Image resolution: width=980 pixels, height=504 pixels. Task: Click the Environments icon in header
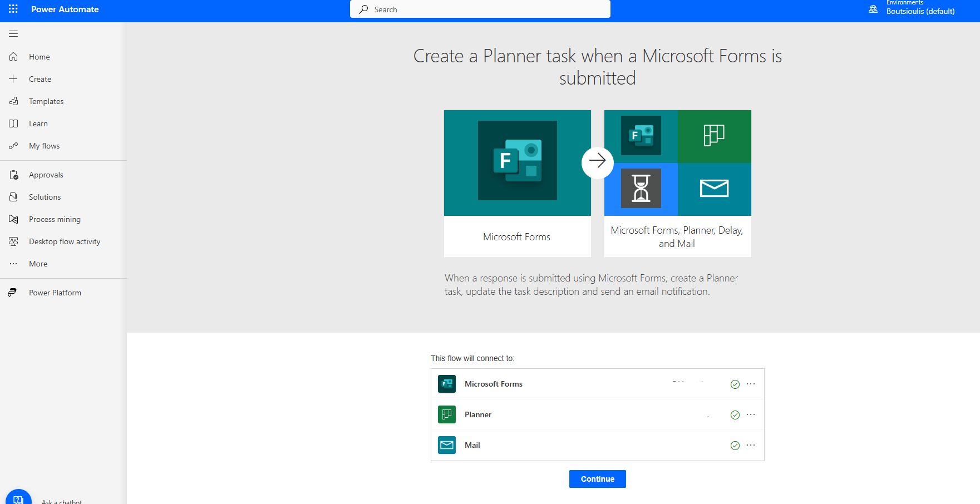(x=873, y=9)
